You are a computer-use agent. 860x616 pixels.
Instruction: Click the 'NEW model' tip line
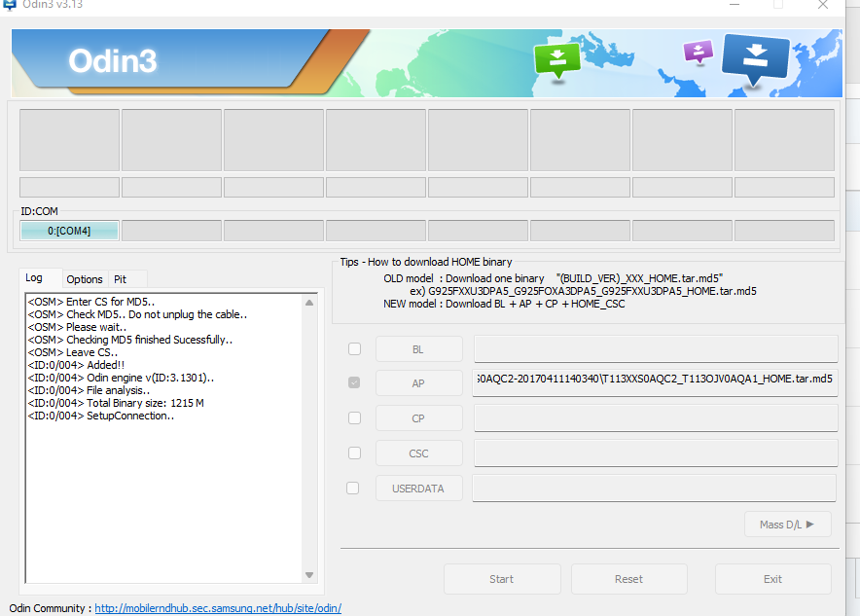(504, 304)
